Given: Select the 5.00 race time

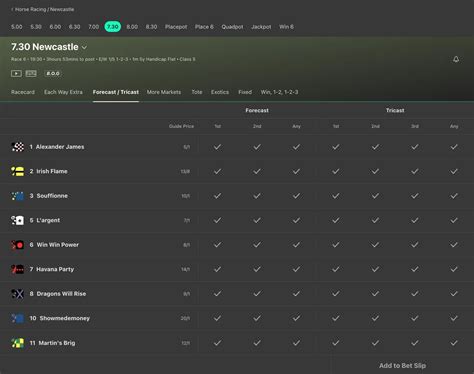Looking at the screenshot, I should (x=17, y=27).
